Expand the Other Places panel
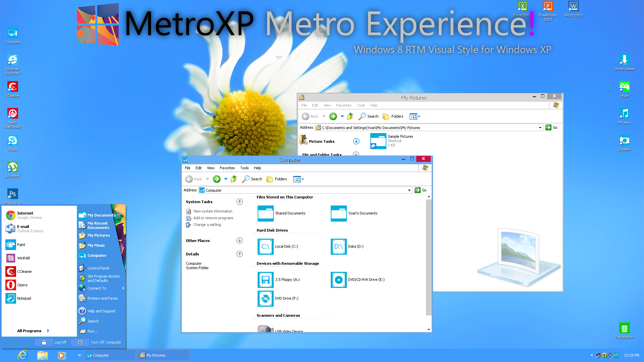This screenshot has width=644, height=362. tap(239, 241)
